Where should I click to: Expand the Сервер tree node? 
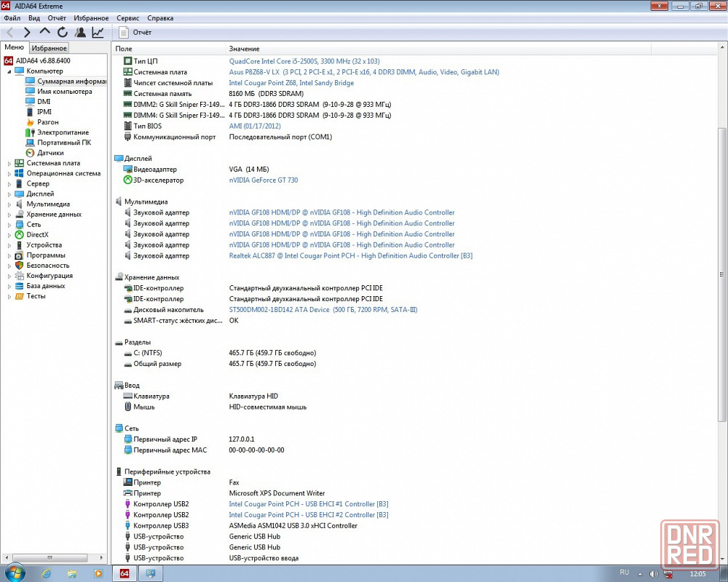pyautogui.click(x=9, y=184)
